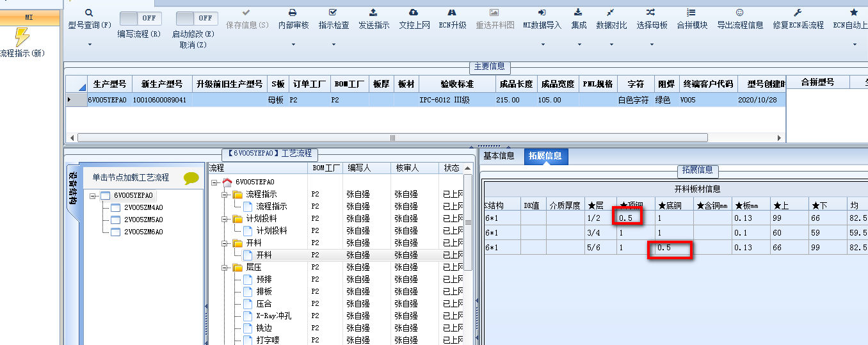
Task: Open dropdown arrow under 数据对比
Action: click(611, 44)
